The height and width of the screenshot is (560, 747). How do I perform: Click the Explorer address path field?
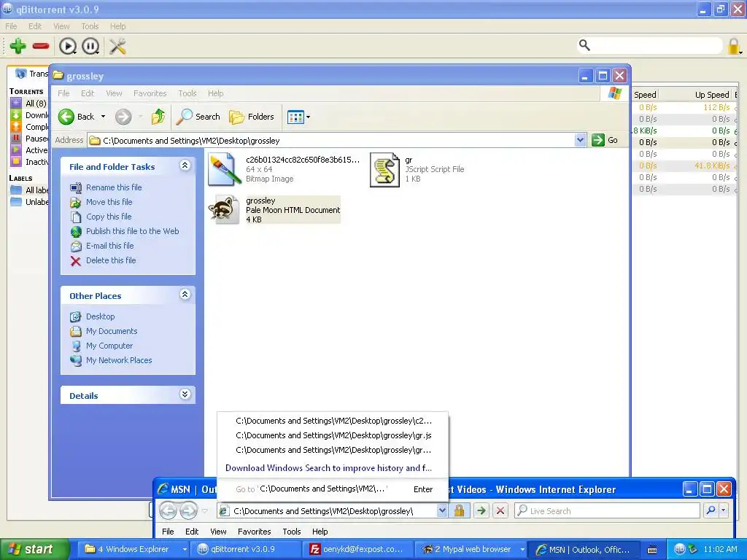[x=331, y=141]
